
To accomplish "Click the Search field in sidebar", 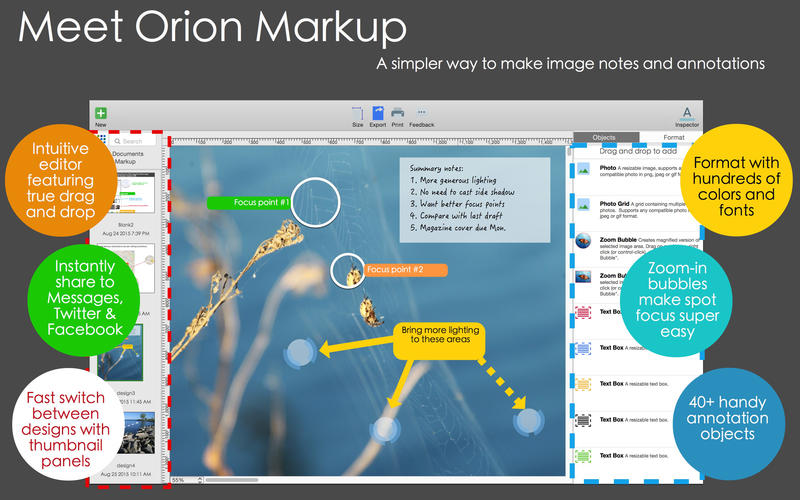I will pos(132,141).
